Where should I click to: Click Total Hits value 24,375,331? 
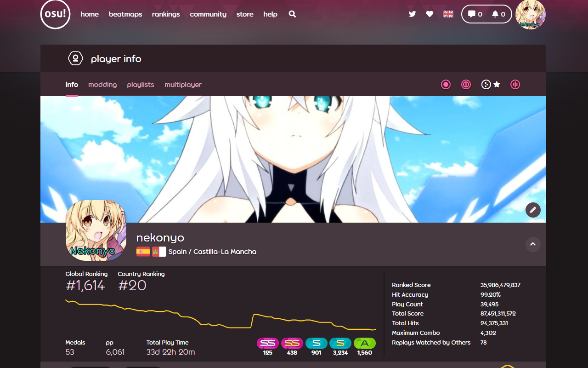point(494,323)
